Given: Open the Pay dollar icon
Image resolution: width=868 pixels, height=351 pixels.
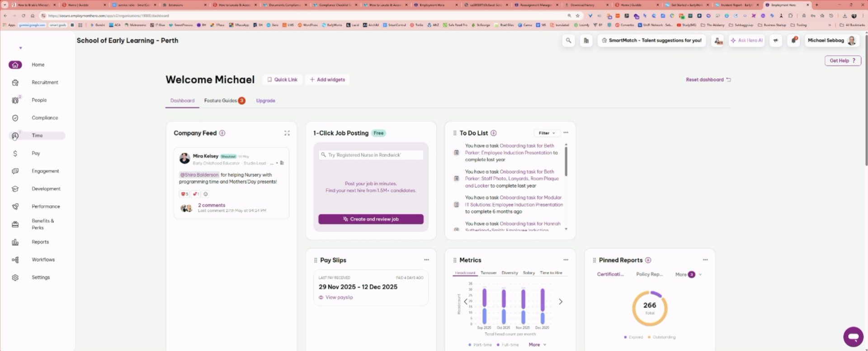Looking at the screenshot, I should (x=15, y=154).
